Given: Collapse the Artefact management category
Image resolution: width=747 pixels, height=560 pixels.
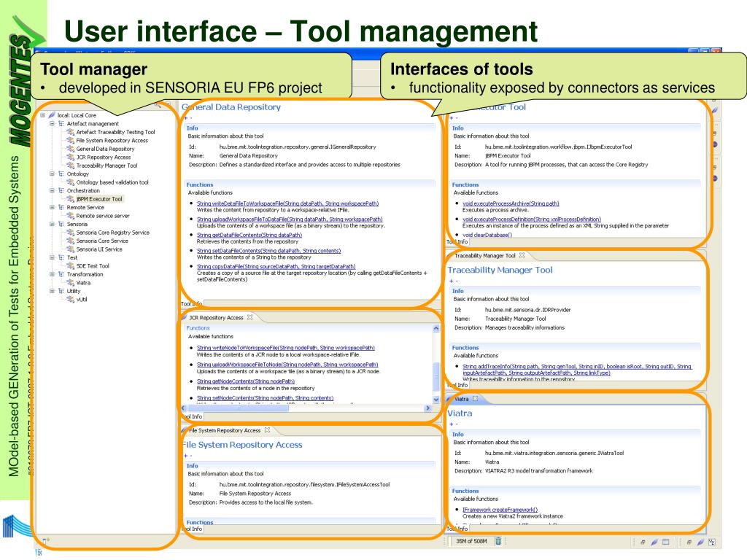Looking at the screenshot, I should (x=52, y=124).
